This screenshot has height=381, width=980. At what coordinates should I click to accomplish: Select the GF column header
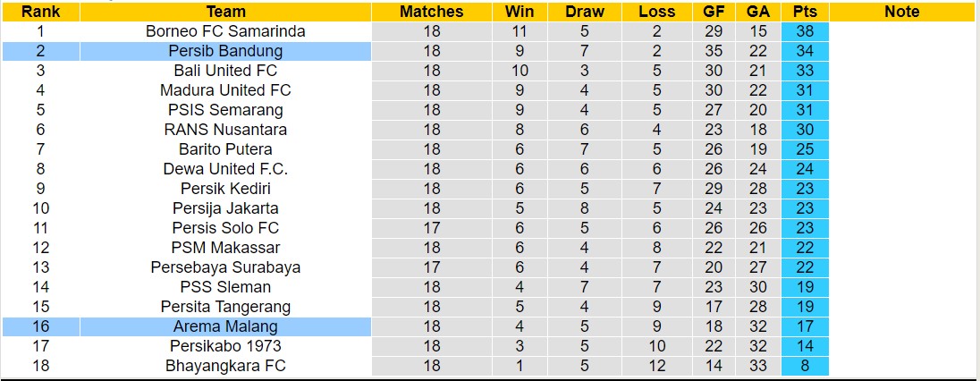(x=714, y=12)
